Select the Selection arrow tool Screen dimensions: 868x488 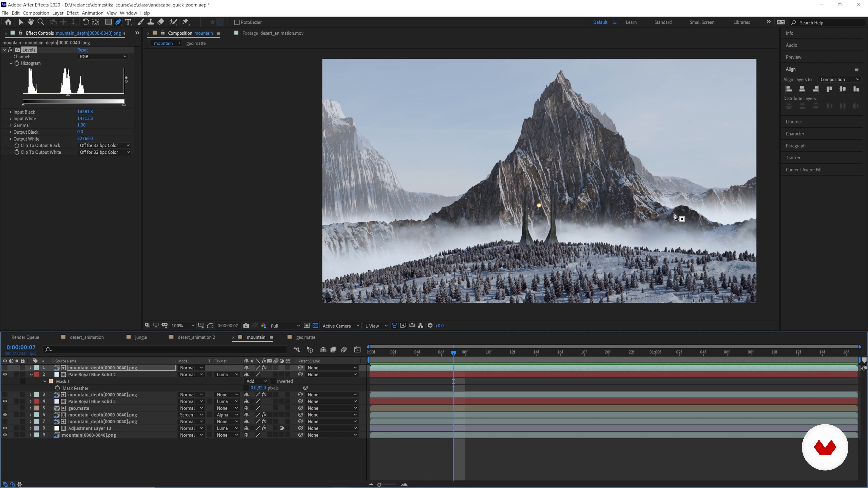(21, 22)
